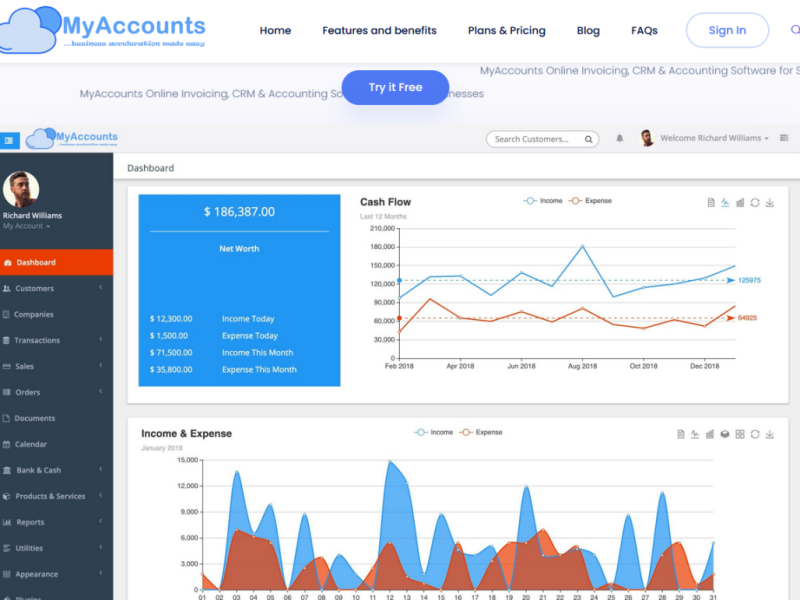Click the MyAccounts website logo
The image size is (800, 600).
pos(102,30)
